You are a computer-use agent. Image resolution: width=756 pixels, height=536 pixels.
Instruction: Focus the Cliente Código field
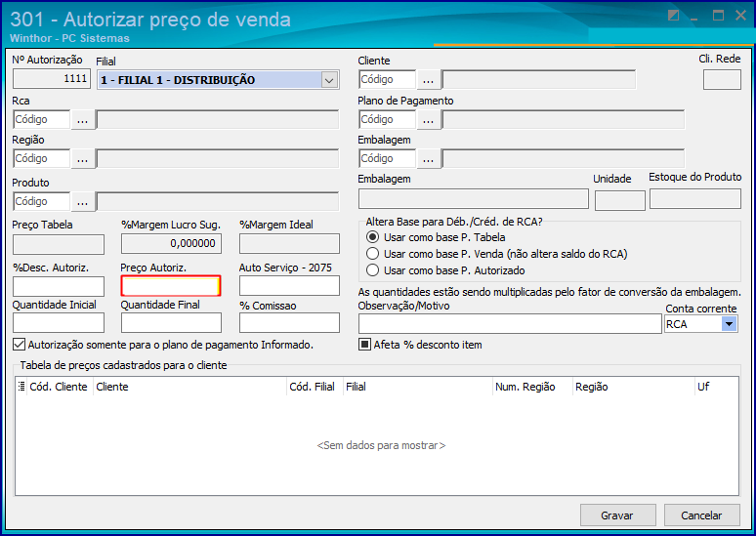pos(387,79)
